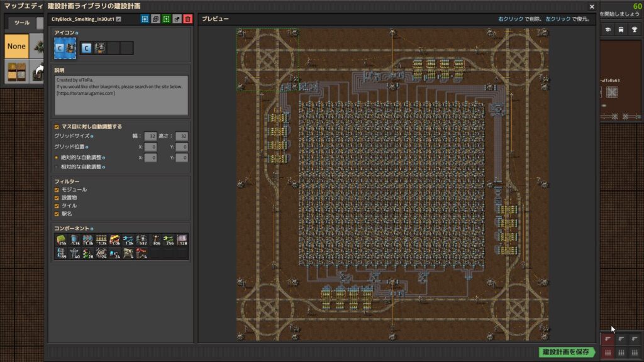Screen dimensions: 644x362
Task: Click the 128 component icon
Action: pyautogui.click(x=182, y=240)
